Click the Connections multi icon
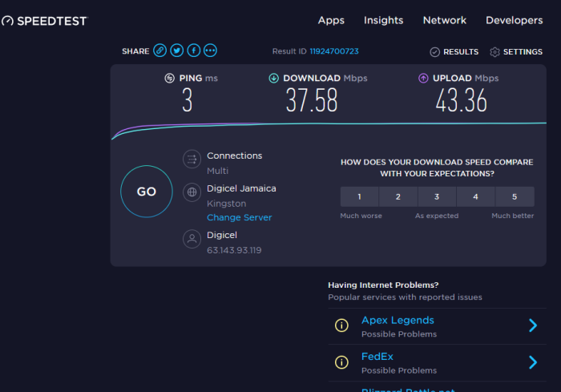The image size is (561, 392). 192,160
